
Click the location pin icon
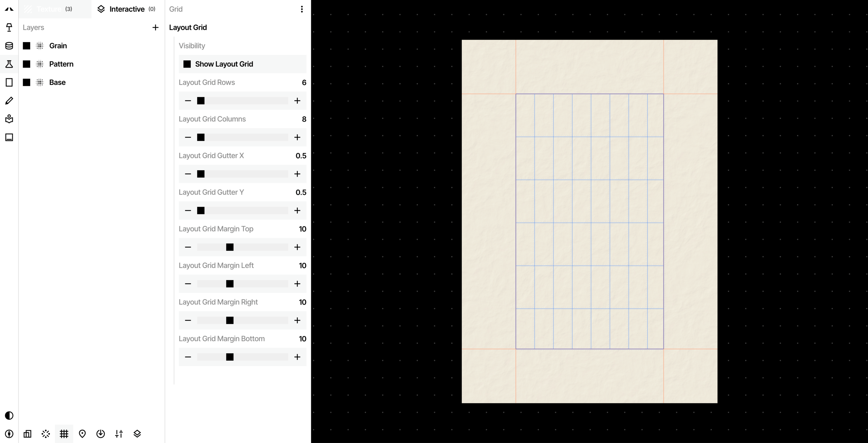click(x=82, y=433)
